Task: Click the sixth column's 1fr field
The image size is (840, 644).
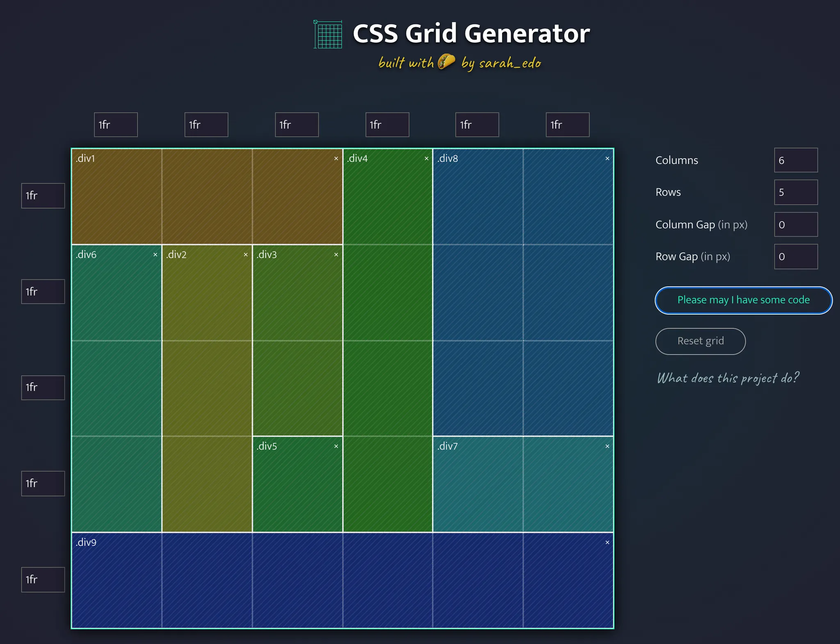Action: point(567,125)
